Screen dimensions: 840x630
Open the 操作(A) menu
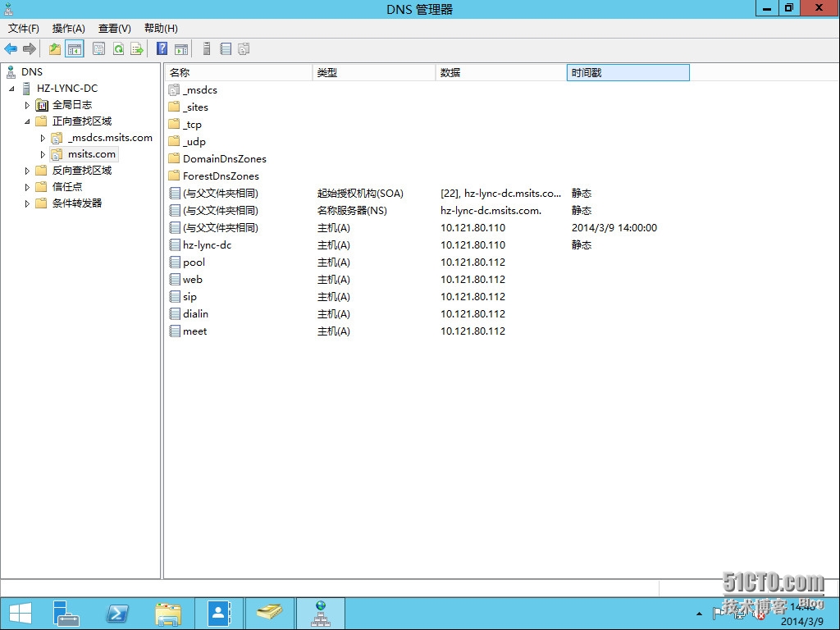click(69, 29)
